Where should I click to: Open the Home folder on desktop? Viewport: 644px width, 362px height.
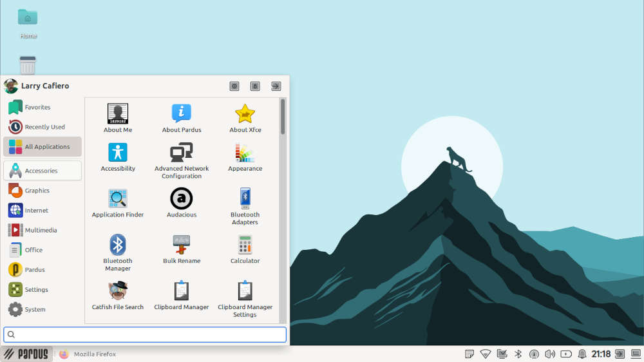(x=28, y=23)
